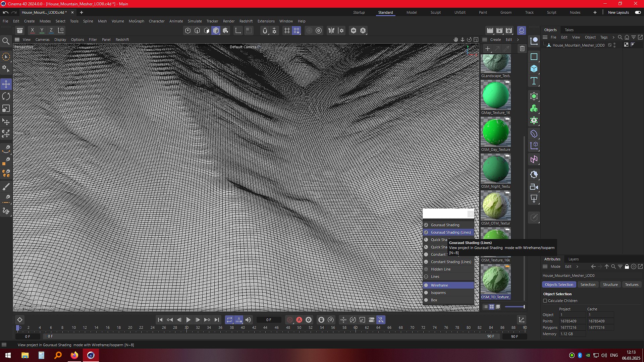Viewport: 644px width, 362px height.
Task: Select the Move tool in left toolbar
Action: [6, 84]
